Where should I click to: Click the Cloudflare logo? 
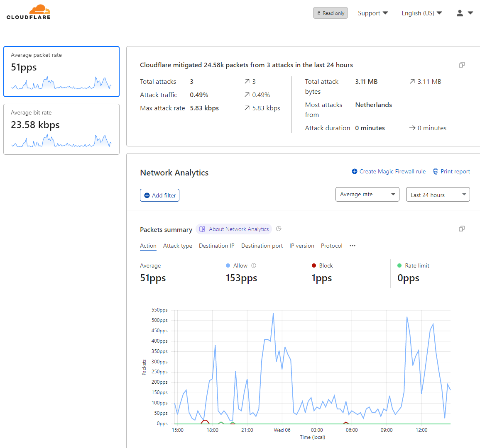(28, 12)
